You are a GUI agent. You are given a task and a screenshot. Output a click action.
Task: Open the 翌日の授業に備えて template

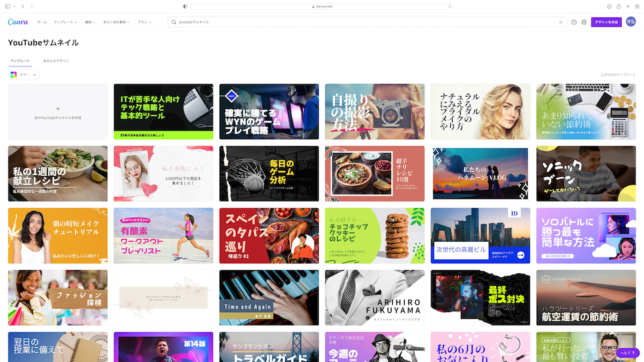click(x=58, y=347)
